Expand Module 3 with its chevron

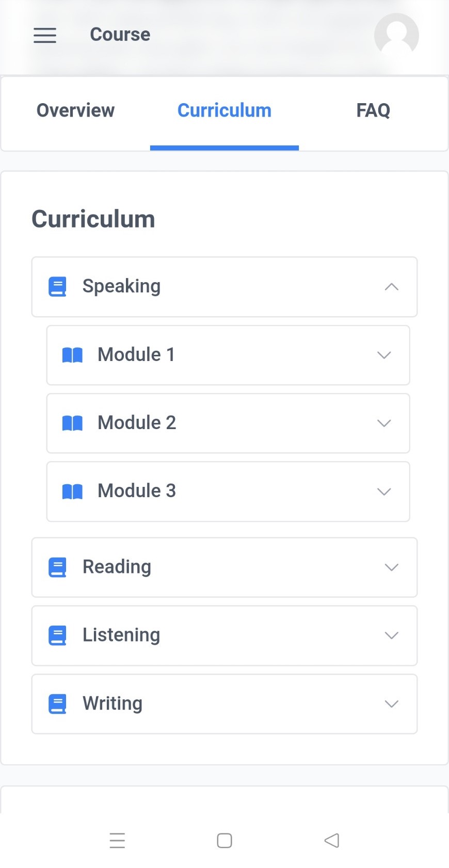pyautogui.click(x=384, y=492)
